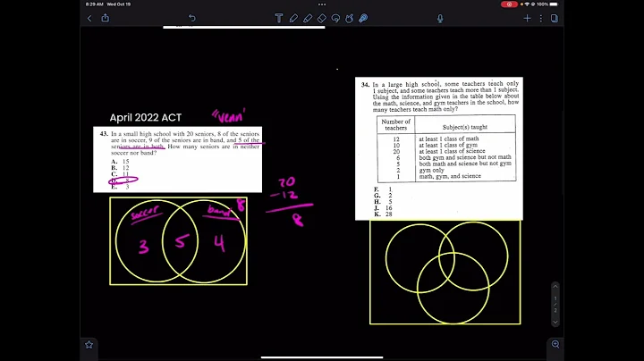Viewport: 644px width, 361px height.
Task: Open the plus insert menu
Action: coord(527,18)
